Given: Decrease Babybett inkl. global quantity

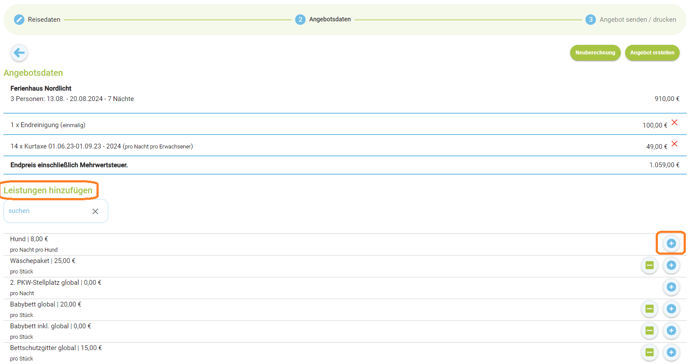Looking at the screenshot, I should click(x=649, y=330).
